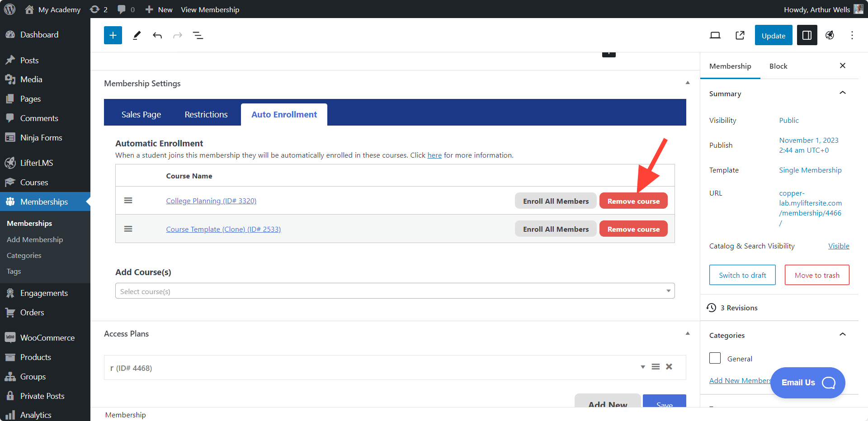This screenshot has width=868, height=421.
Task: Select Auto Enrollment tab
Action: [284, 115]
